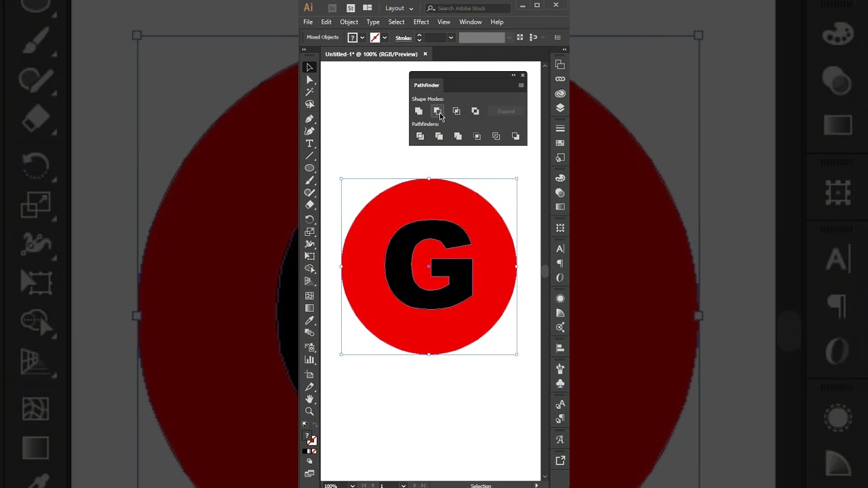Image resolution: width=868 pixels, height=488 pixels.
Task: Apply Minus Front shape mode
Action: pos(437,111)
